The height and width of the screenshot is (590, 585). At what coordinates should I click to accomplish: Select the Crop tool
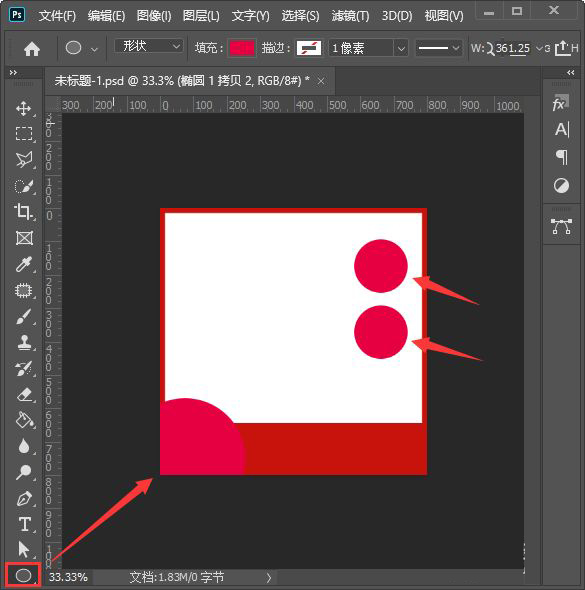[x=24, y=211]
